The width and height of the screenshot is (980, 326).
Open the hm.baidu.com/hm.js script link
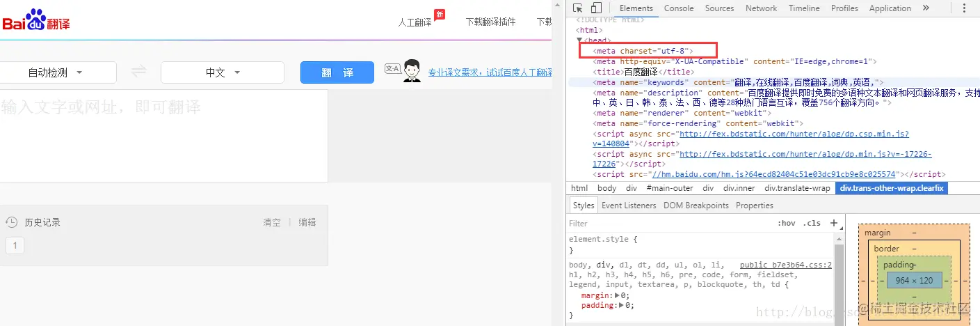click(x=773, y=174)
